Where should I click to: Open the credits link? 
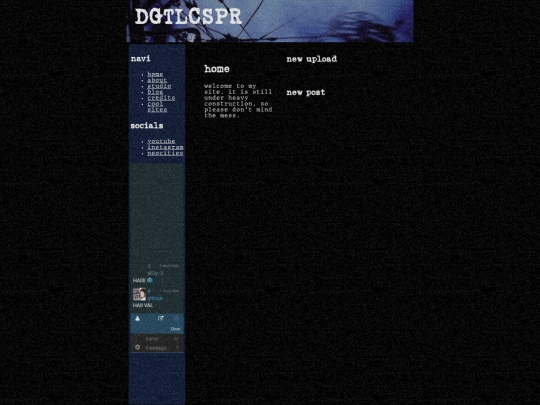pos(161,97)
